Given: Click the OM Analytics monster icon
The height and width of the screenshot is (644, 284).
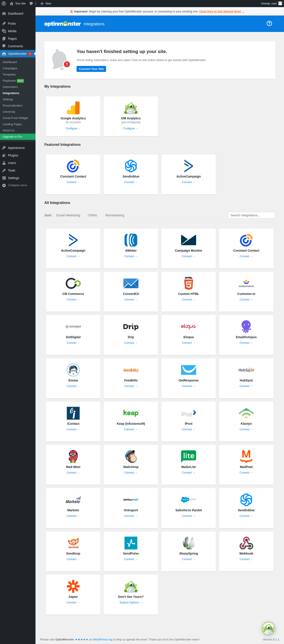Looking at the screenshot, I should [x=131, y=108].
